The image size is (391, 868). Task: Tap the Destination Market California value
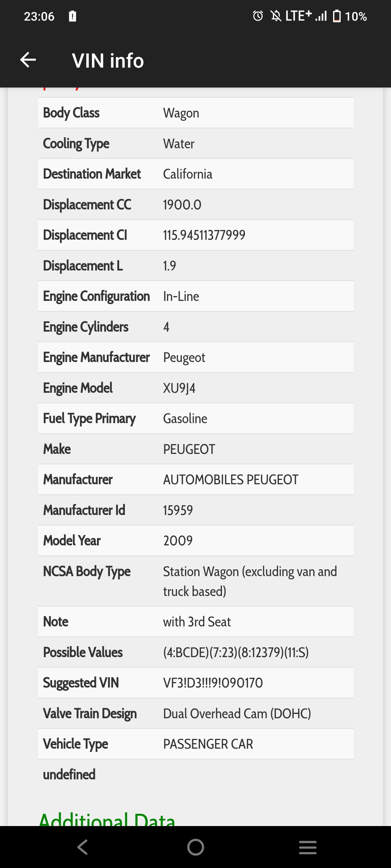[188, 174]
